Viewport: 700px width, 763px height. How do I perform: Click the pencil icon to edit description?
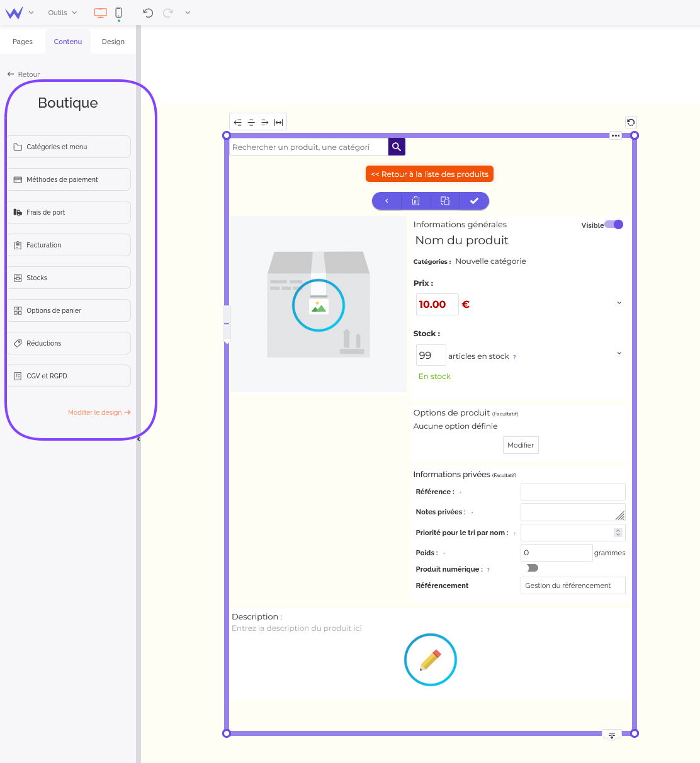(x=431, y=660)
